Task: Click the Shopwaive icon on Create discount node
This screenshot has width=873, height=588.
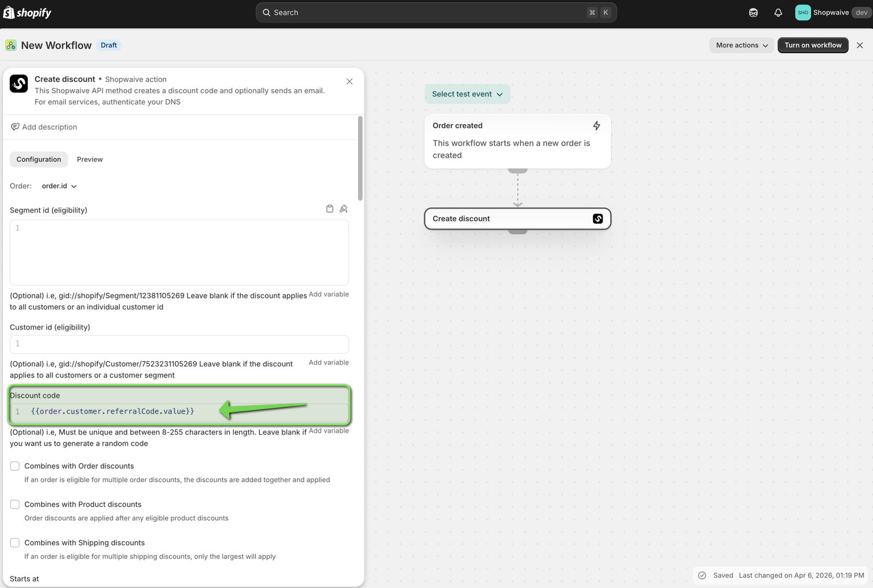Action: [597, 219]
